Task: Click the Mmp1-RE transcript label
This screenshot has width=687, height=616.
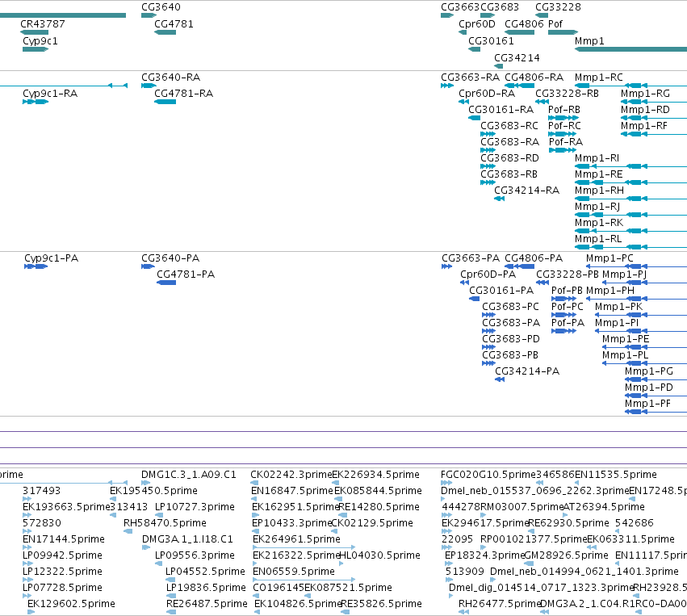Action: coord(598,174)
